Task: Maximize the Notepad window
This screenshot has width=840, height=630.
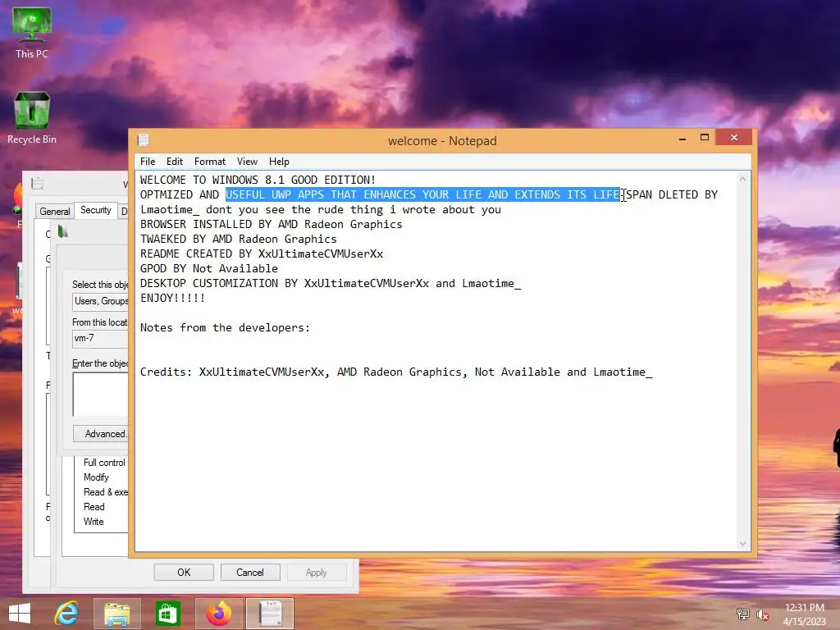Action: pyautogui.click(x=705, y=138)
